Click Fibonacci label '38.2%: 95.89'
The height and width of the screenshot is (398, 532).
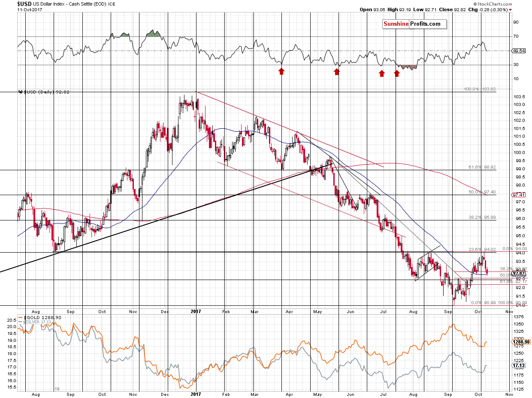(x=481, y=217)
